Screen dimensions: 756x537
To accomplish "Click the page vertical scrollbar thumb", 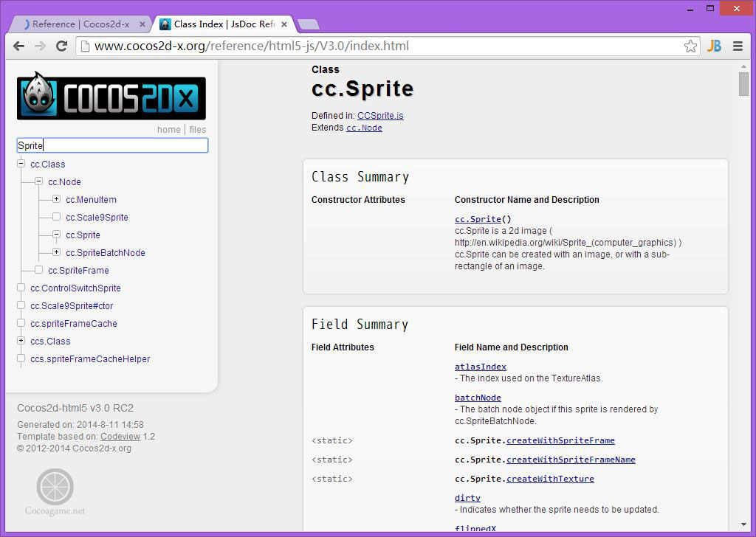I will (x=743, y=84).
